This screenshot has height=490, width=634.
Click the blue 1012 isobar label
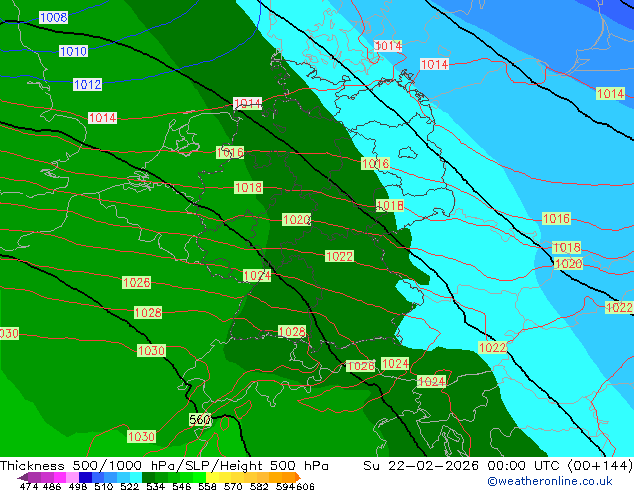pos(87,84)
